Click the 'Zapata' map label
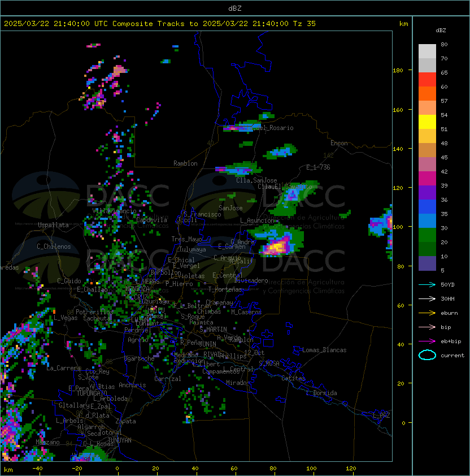 coord(125,421)
